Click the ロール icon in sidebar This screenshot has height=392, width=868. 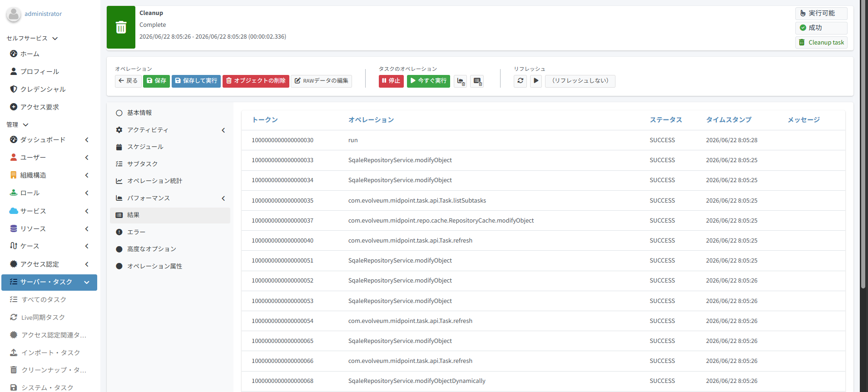pyautogui.click(x=14, y=193)
